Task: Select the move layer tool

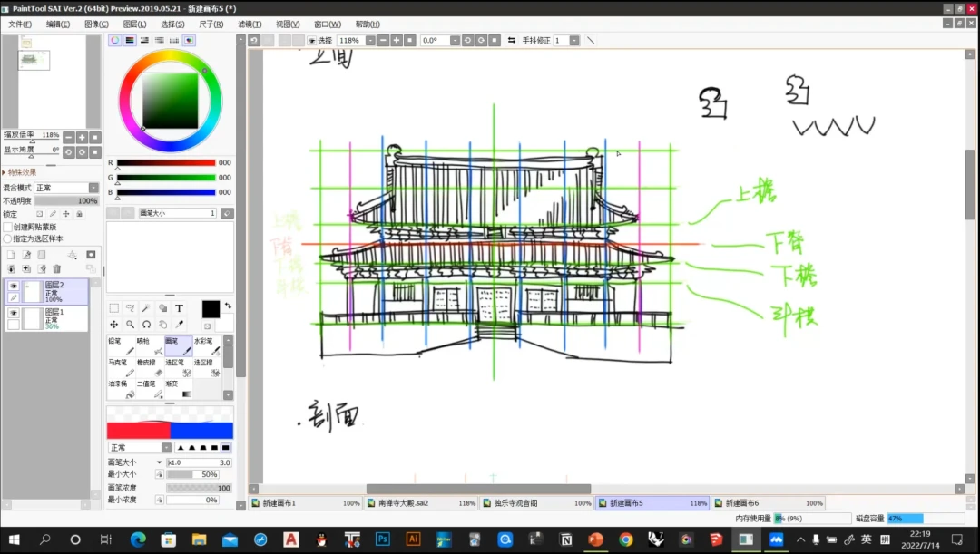Action: click(x=113, y=325)
